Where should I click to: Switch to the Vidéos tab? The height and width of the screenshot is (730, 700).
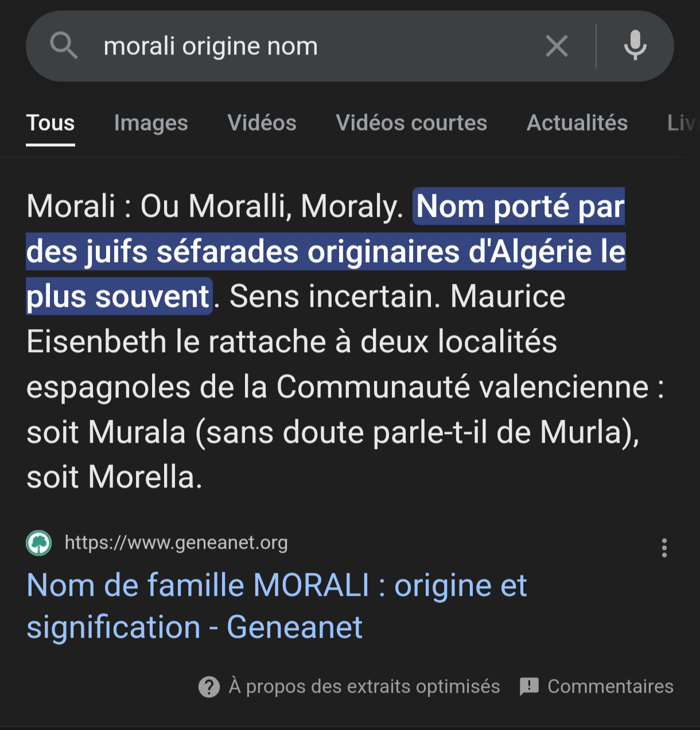[x=262, y=123]
